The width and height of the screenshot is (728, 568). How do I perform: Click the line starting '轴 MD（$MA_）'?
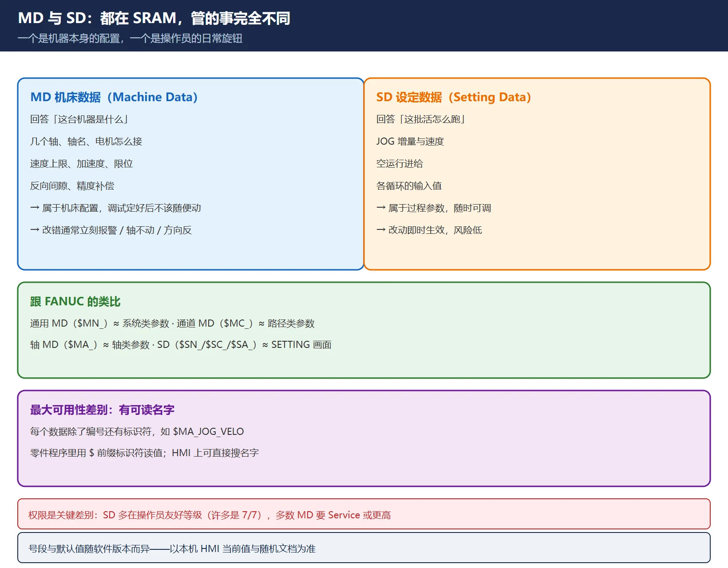pos(181,345)
